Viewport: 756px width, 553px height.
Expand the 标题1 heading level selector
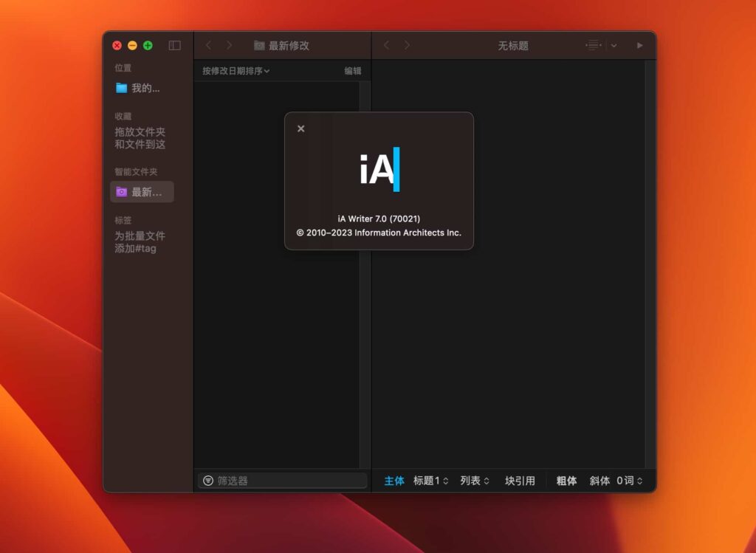430,481
